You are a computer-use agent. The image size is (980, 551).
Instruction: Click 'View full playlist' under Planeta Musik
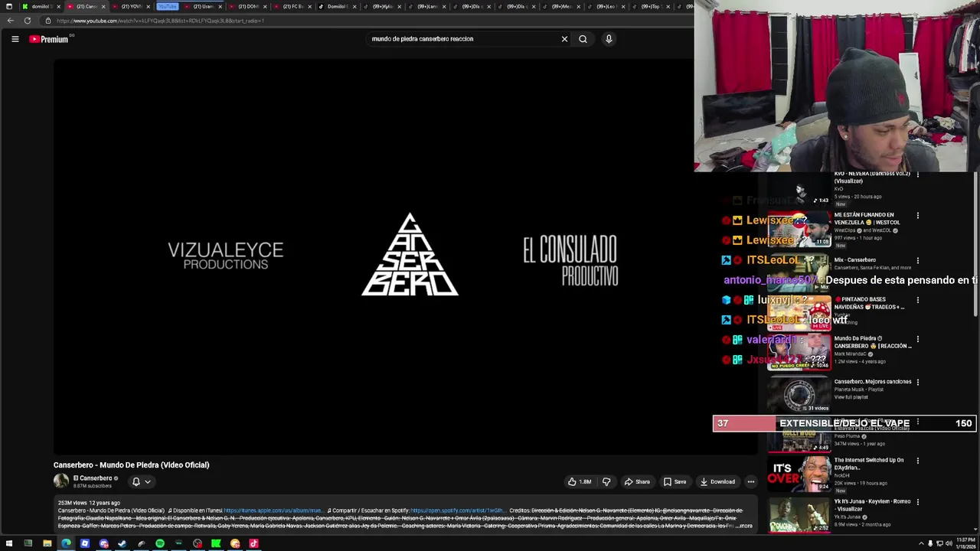pyautogui.click(x=851, y=397)
